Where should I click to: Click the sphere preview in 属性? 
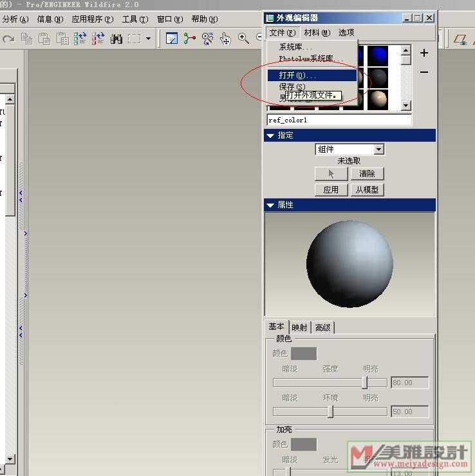[349, 264]
